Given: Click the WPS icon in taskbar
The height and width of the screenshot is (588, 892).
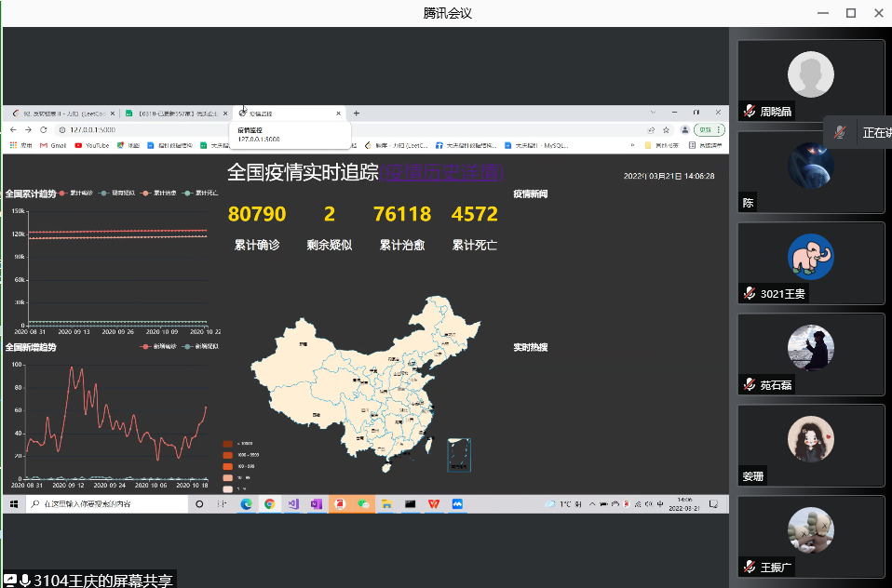Looking at the screenshot, I should pyautogui.click(x=434, y=503).
